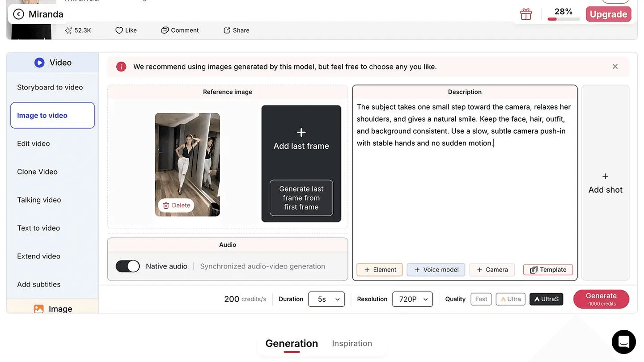The height and width of the screenshot is (362, 644).
Task: Open Edit video option
Action: pos(34,143)
